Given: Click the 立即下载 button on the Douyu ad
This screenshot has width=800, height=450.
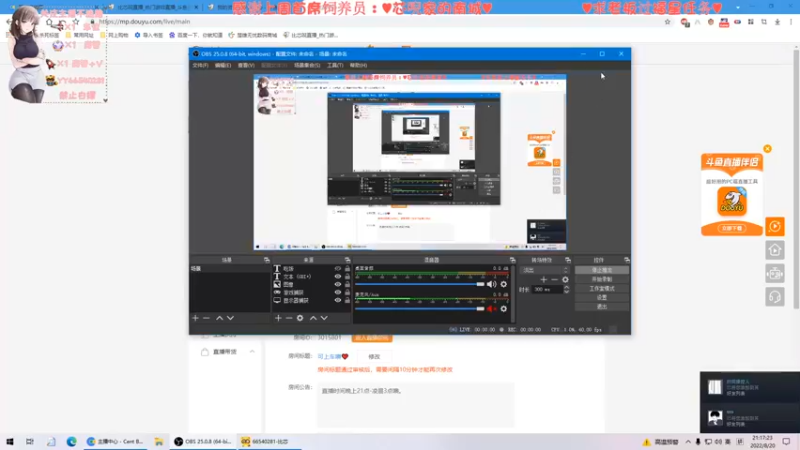Looking at the screenshot, I should [x=732, y=228].
